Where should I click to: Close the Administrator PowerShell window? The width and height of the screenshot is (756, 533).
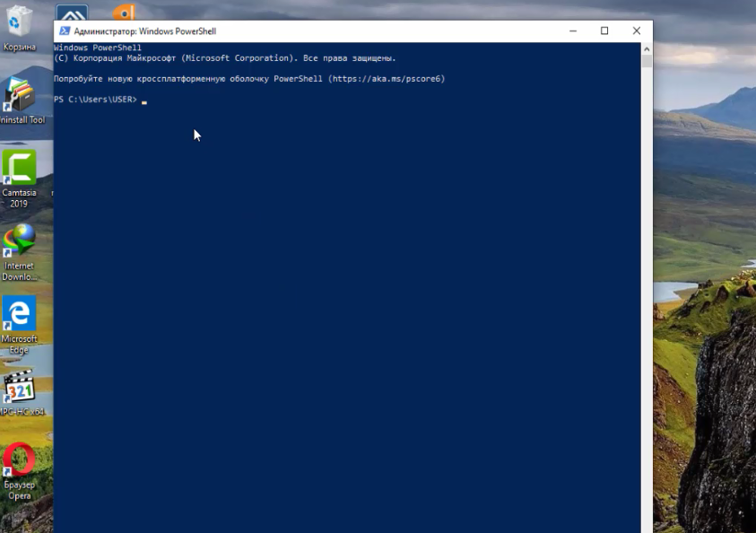pos(637,31)
